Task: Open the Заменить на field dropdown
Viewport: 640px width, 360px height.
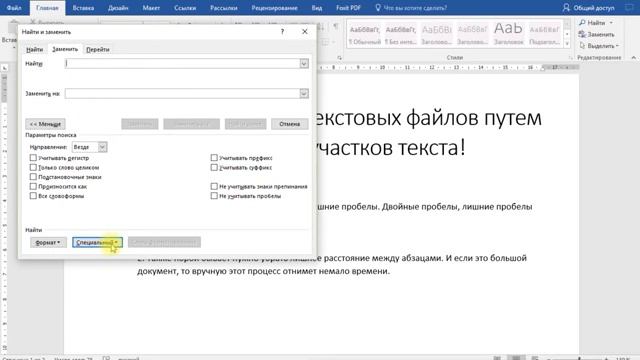Action: tap(304, 93)
